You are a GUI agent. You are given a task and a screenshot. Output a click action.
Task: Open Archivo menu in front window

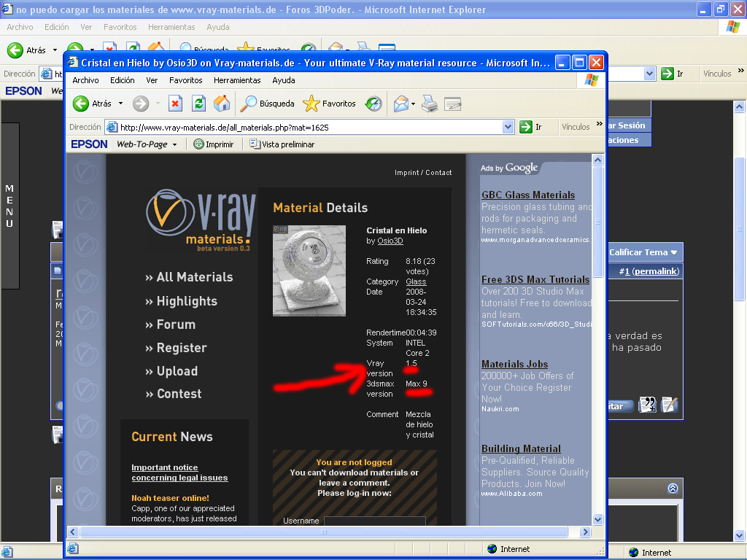pyautogui.click(x=86, y=80)
